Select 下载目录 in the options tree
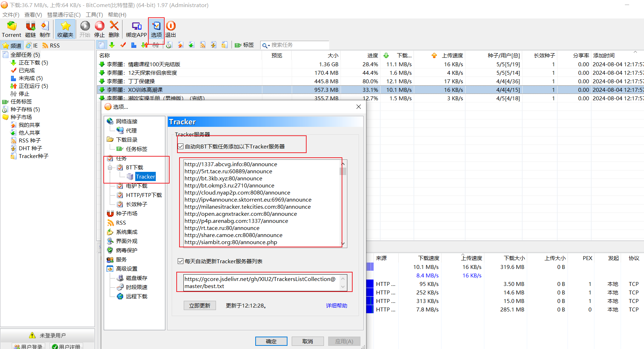The height and width of the screenshot is (349, 644). (127, 140)
